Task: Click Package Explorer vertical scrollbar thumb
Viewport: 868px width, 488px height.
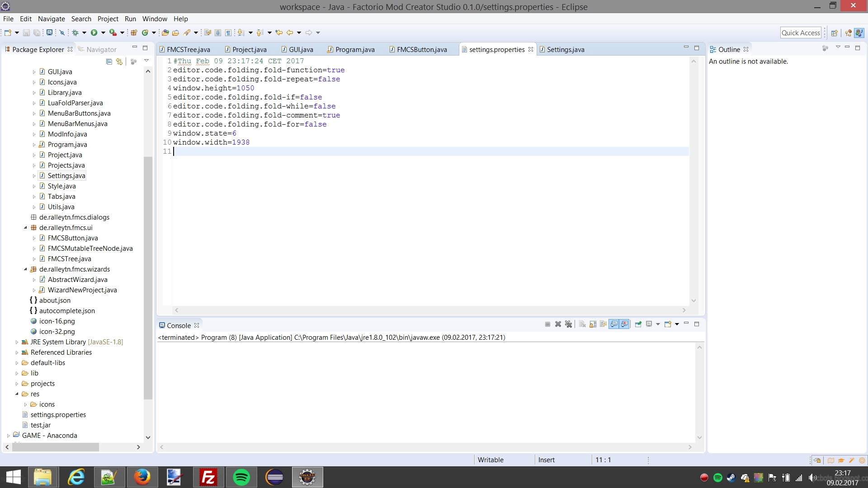Action: click(148, 277)
